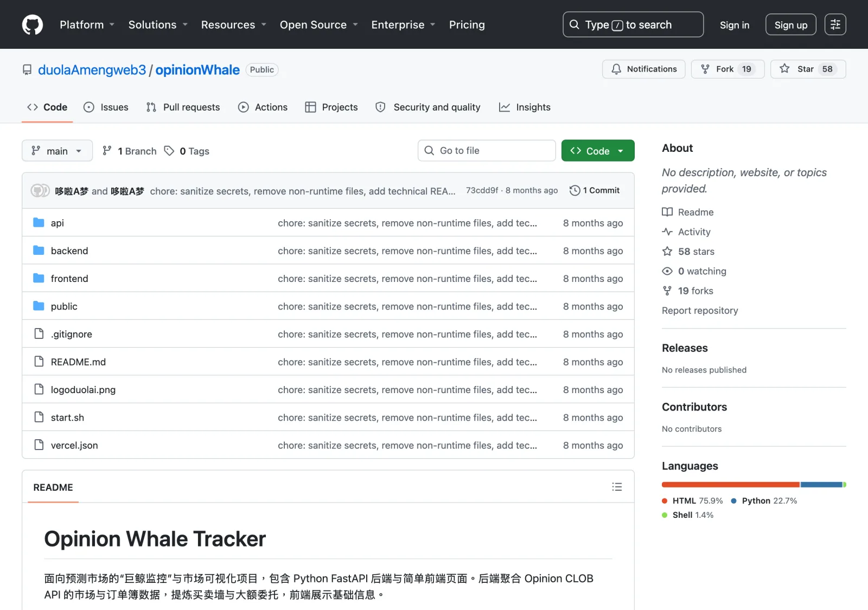Open Shell 1.4% language link
This screenshot has width=868, height=610.
[688, 515]
